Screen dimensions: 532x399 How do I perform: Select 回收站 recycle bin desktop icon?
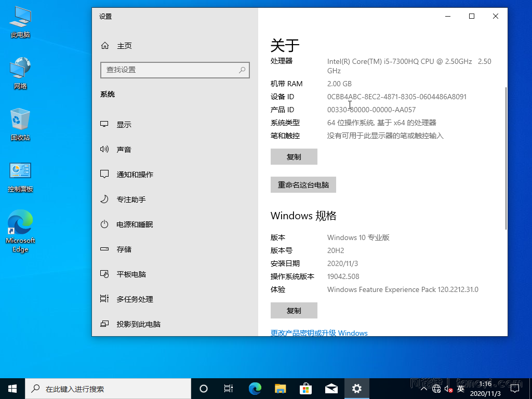pos(20,125)
